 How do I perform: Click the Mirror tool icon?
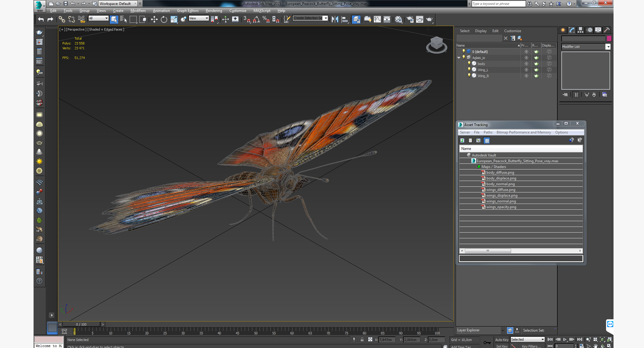335,19
